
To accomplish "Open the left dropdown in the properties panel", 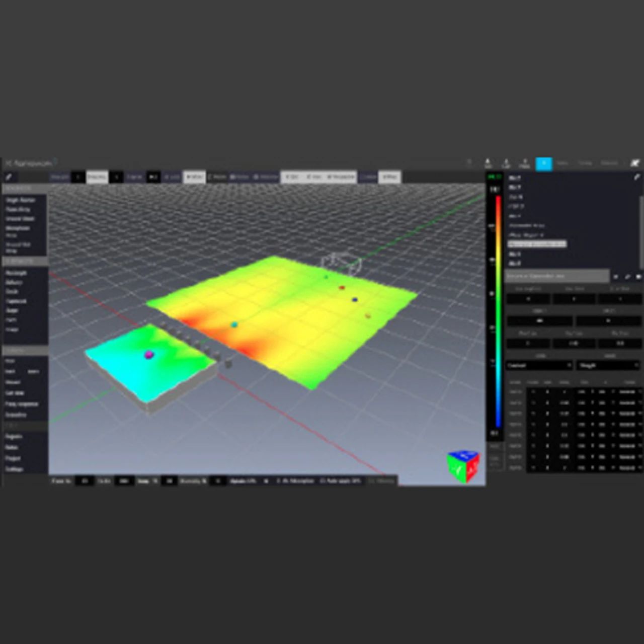I will pos(539,365).
